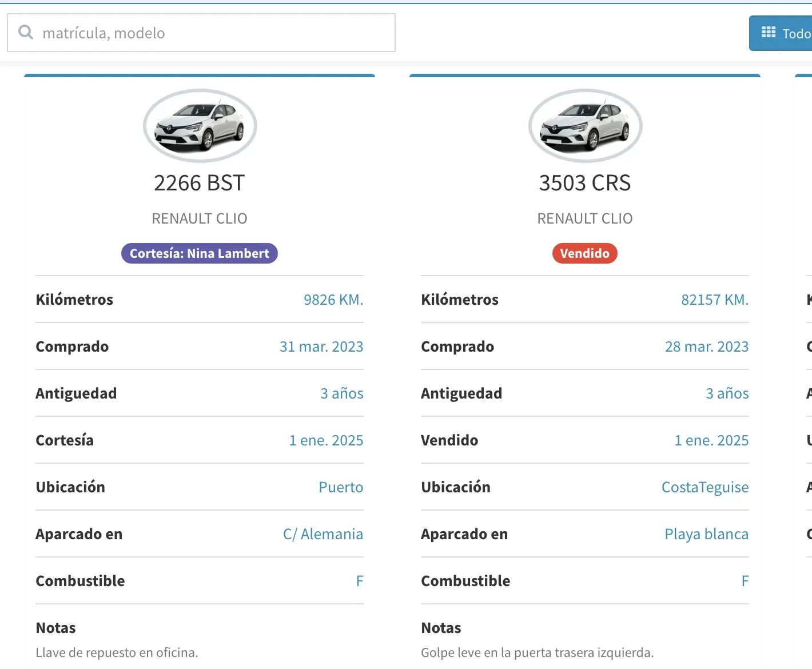
Task: Click RENAULT CLIO under 2266 BST
Action: point(200,218)
